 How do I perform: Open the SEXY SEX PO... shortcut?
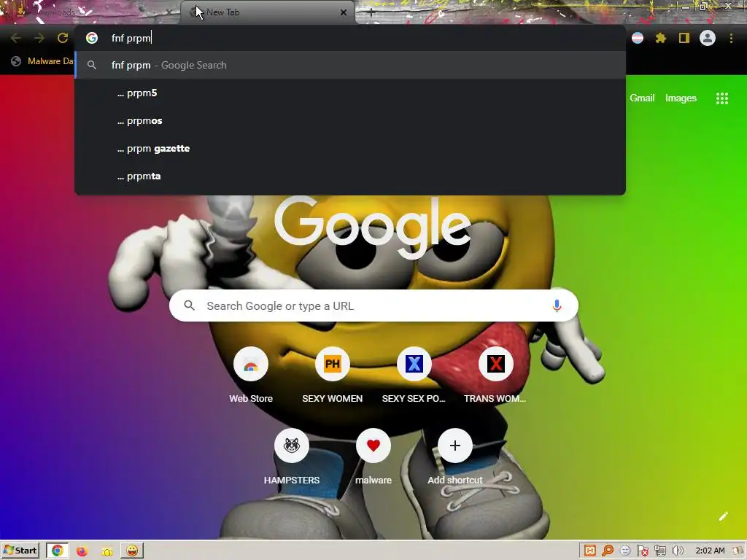[414, 364]
